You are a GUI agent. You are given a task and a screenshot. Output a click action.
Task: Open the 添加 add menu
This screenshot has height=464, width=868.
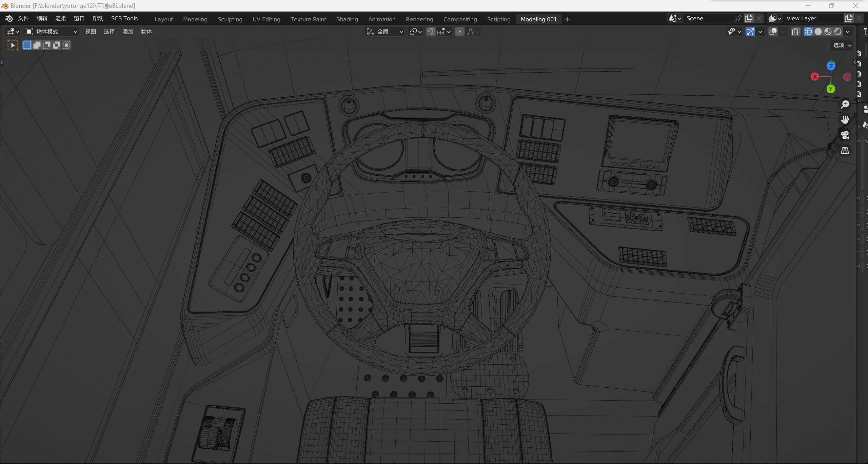click(127, 32)
